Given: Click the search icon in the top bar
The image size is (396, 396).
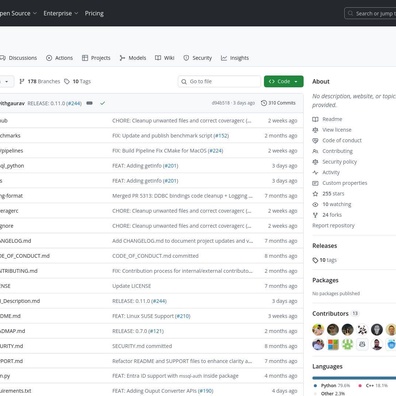Looking at the screenshot, I should point(350,13).
